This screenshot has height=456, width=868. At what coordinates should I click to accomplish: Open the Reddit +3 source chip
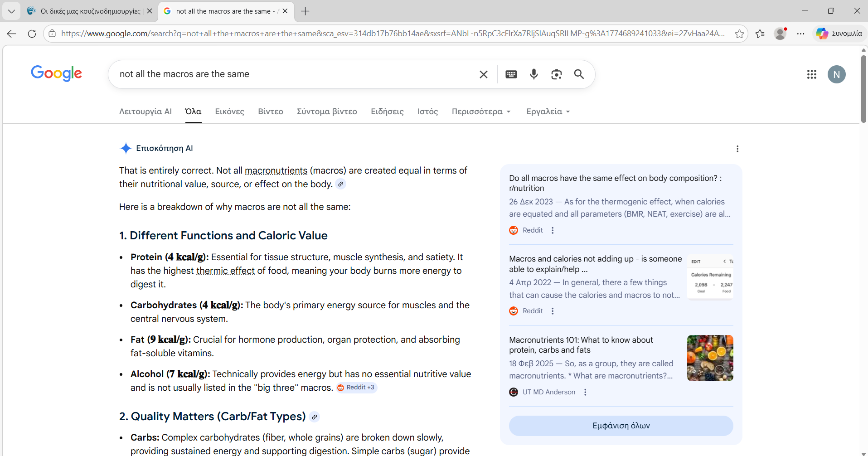357,388
